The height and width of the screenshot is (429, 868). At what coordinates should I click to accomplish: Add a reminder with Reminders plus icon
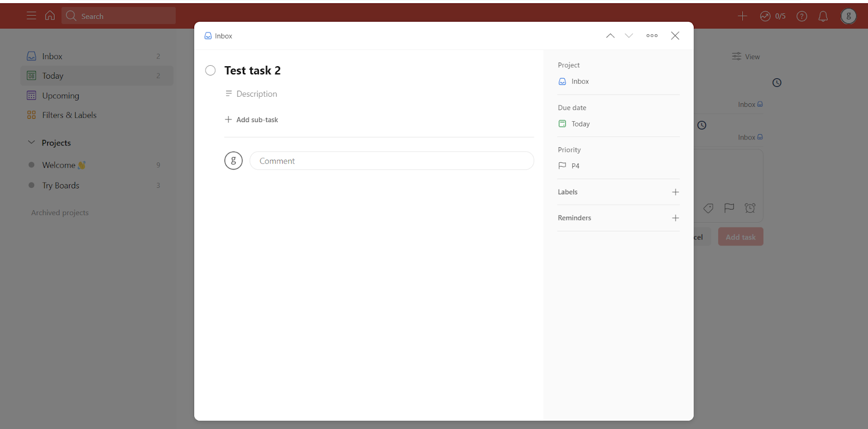point(675,218)
